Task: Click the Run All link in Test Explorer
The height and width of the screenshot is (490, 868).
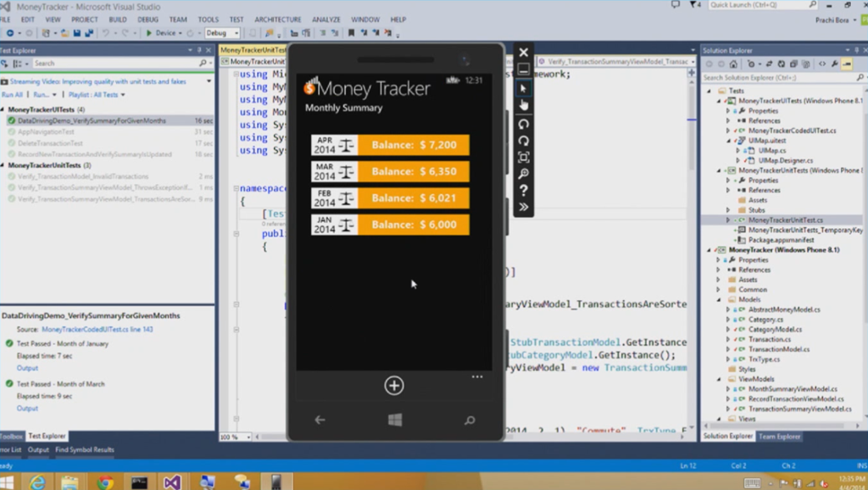Action: (x=12, y=95)
